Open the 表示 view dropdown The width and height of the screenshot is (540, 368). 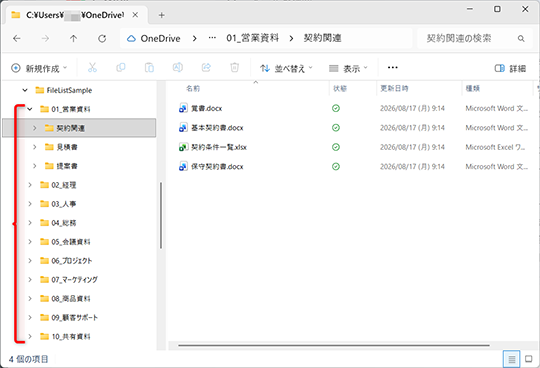[348, 69]
